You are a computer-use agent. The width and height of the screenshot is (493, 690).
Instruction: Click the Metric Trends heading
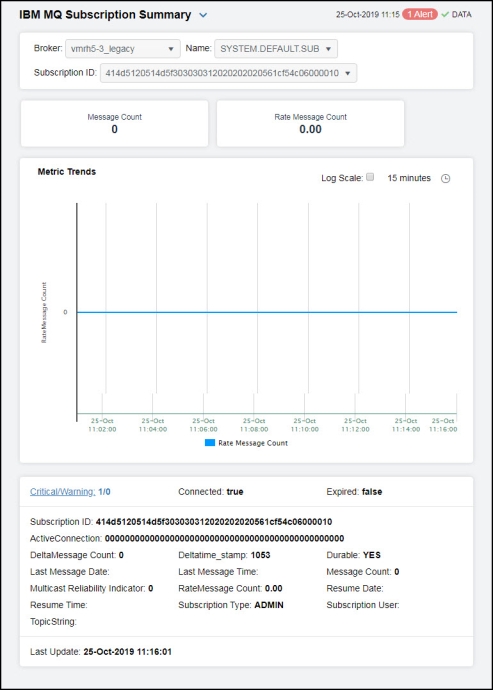pos(67,172)
